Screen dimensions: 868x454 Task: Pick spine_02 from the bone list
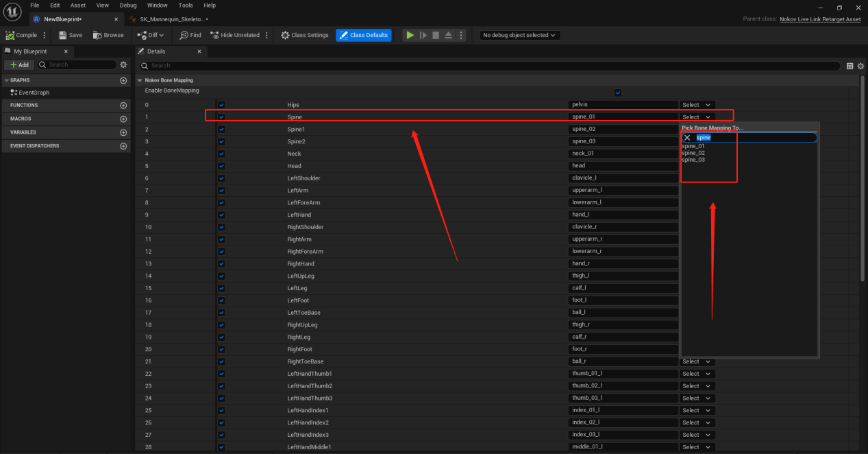tap(693, 153)
